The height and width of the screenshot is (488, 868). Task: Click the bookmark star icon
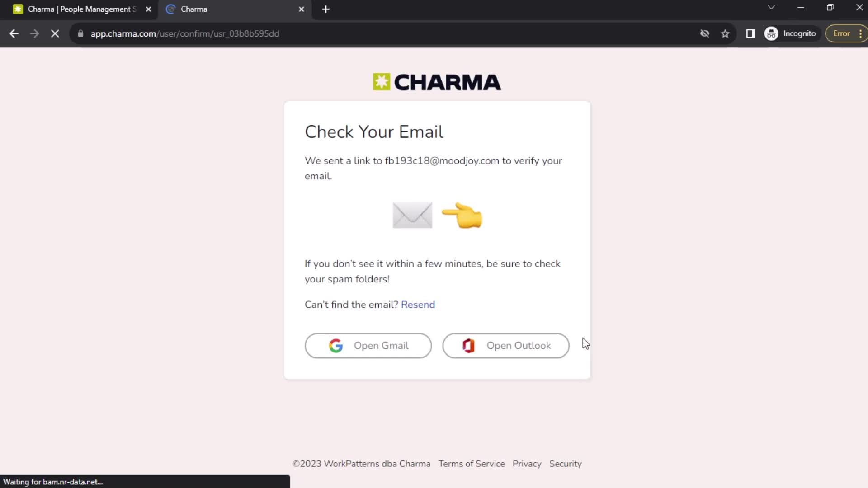click(x=726, y=33)
